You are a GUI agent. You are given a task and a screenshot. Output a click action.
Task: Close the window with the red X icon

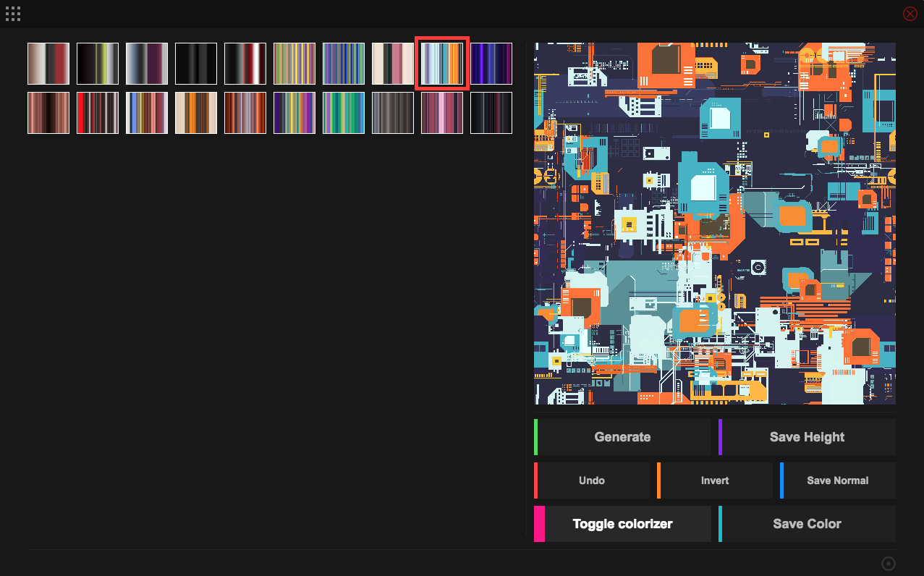coord(910,13)
